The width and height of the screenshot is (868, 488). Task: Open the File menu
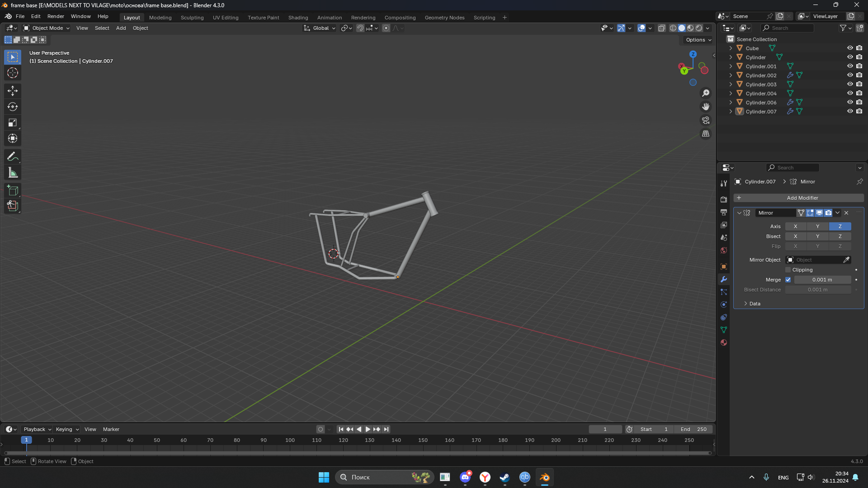[x=20, y=16]
